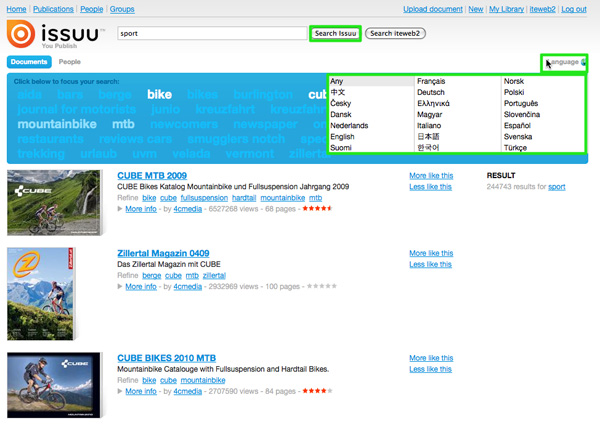Focus search on mtb tag in cloud
The height and width of the screenshot is (429, 600).
point(123,124)
